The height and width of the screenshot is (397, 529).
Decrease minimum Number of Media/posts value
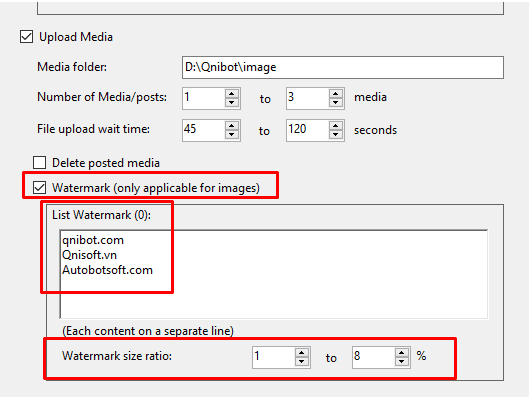click(232, 103)
